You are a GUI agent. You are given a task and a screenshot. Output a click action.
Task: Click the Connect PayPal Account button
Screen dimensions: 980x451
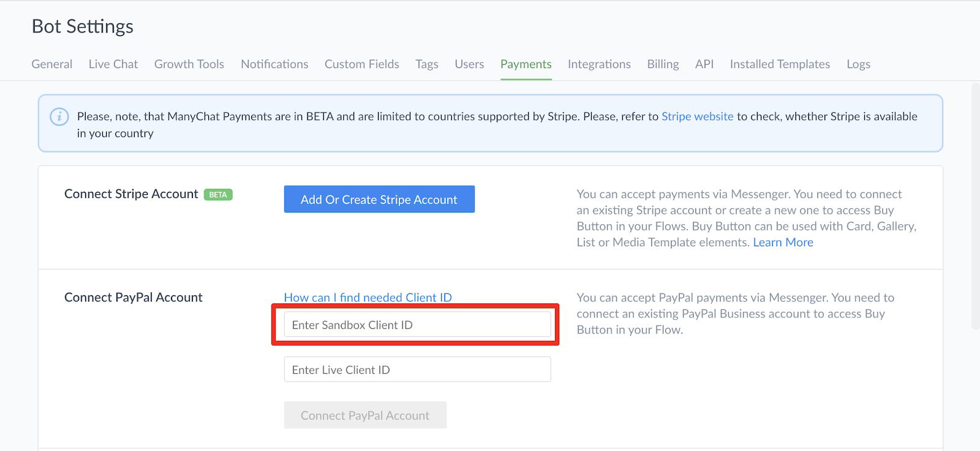tap(365, 415)
